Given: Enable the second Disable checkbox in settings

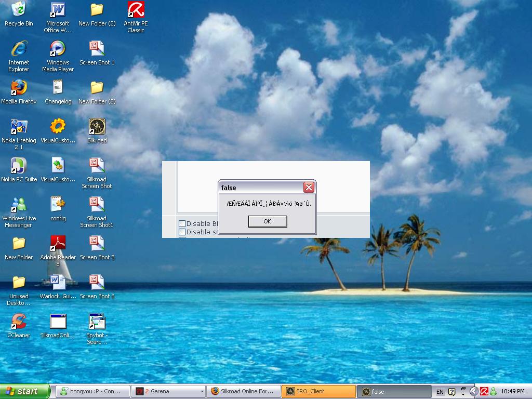Looking at the screenshot, I should pos(182,232).
